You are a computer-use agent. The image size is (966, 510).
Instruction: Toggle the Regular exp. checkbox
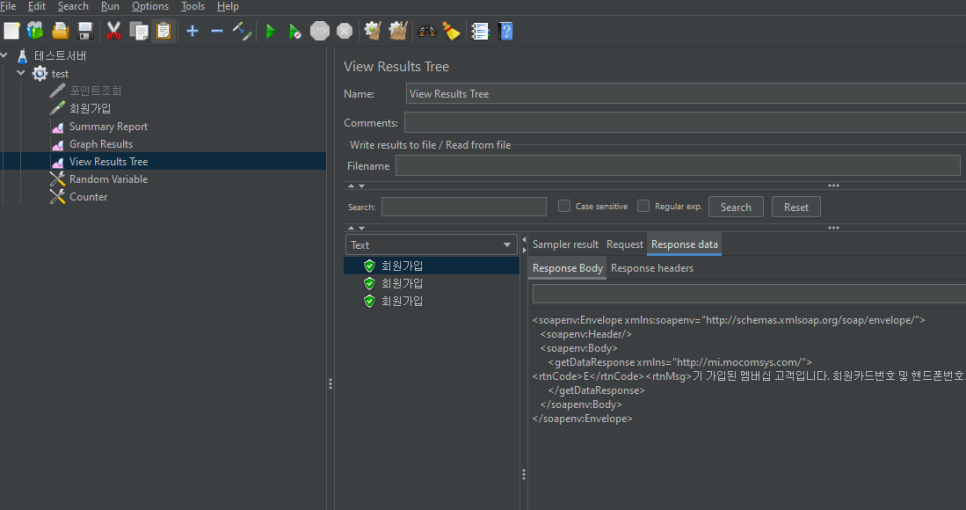[x=643, y=206]
